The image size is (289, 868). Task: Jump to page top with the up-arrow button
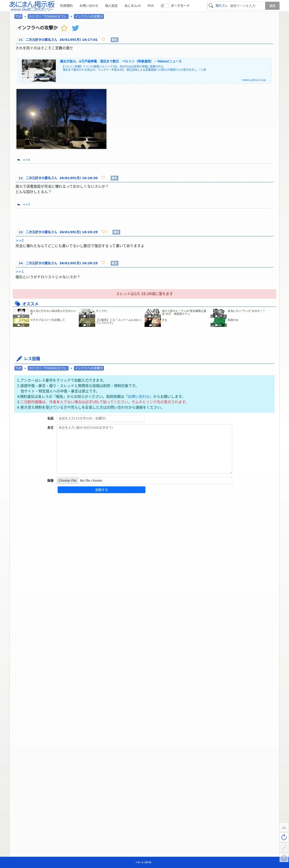tap(284, 827)
